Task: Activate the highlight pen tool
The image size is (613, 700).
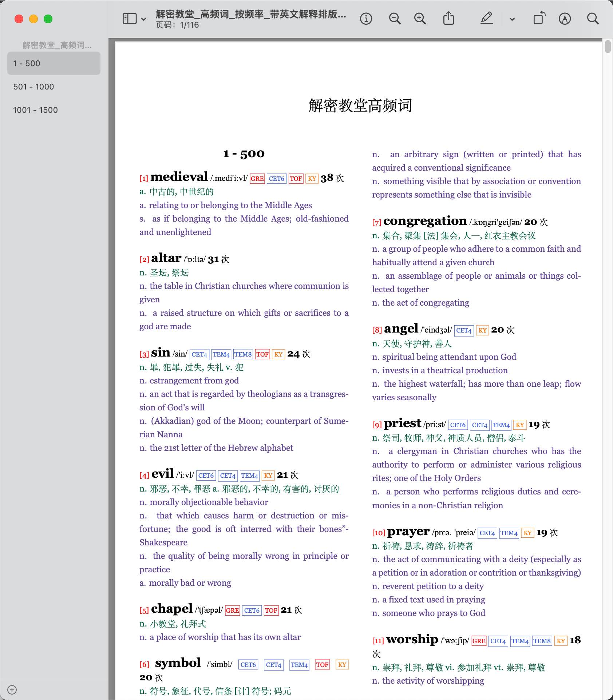Action: [487, 18]
